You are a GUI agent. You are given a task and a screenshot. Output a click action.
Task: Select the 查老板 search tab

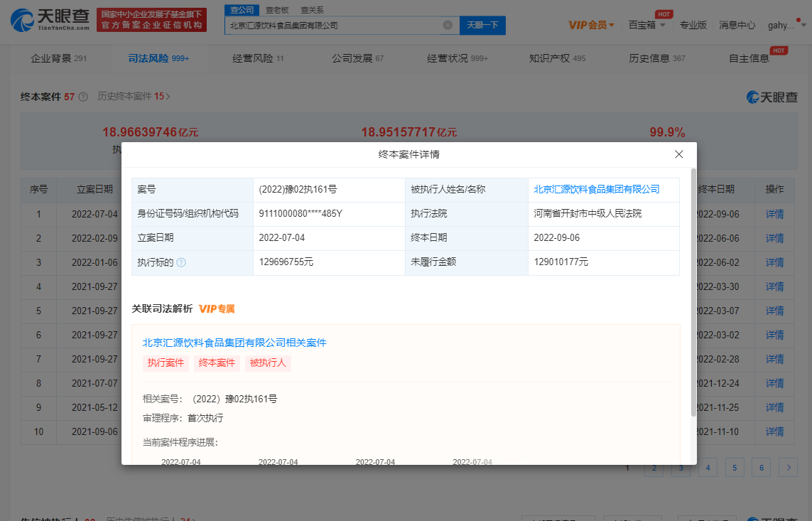[277, 10]
